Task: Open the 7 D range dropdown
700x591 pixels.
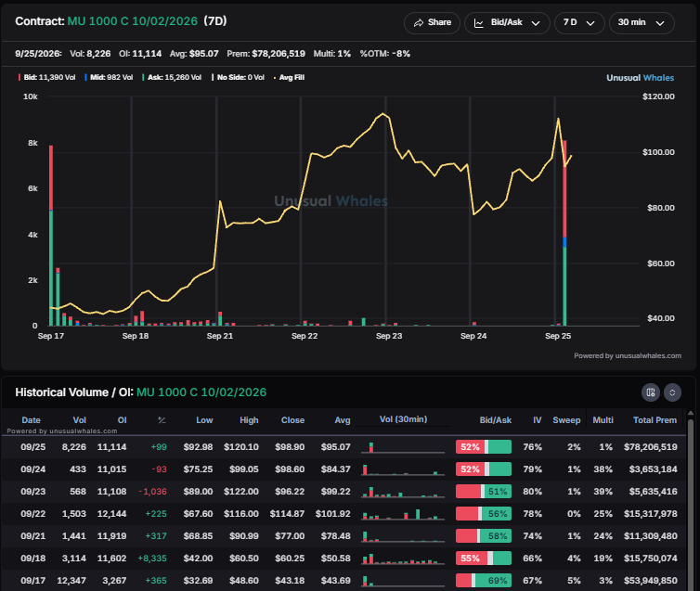Action: pos(579,23)
